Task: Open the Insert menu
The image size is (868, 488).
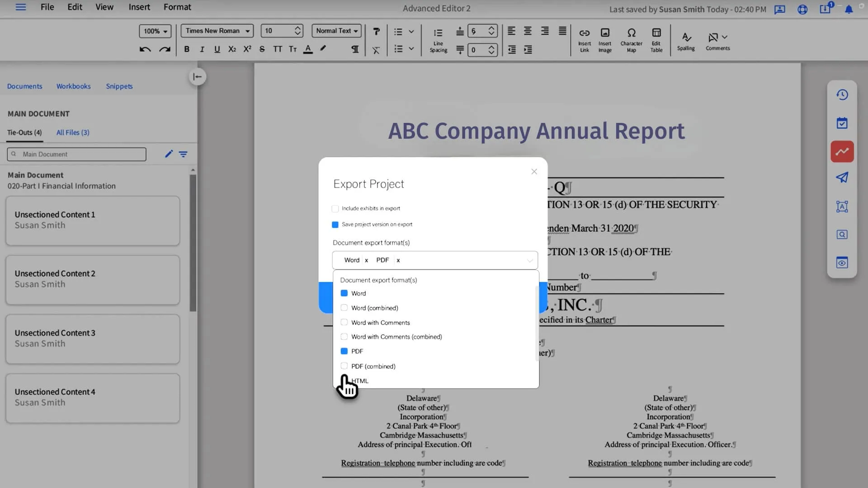Action: [x=139, y=7]
